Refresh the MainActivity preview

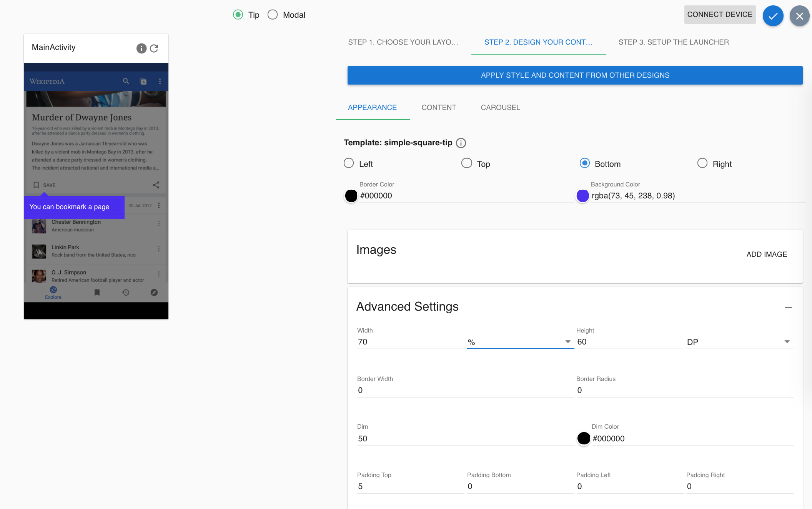pos(154,48)
